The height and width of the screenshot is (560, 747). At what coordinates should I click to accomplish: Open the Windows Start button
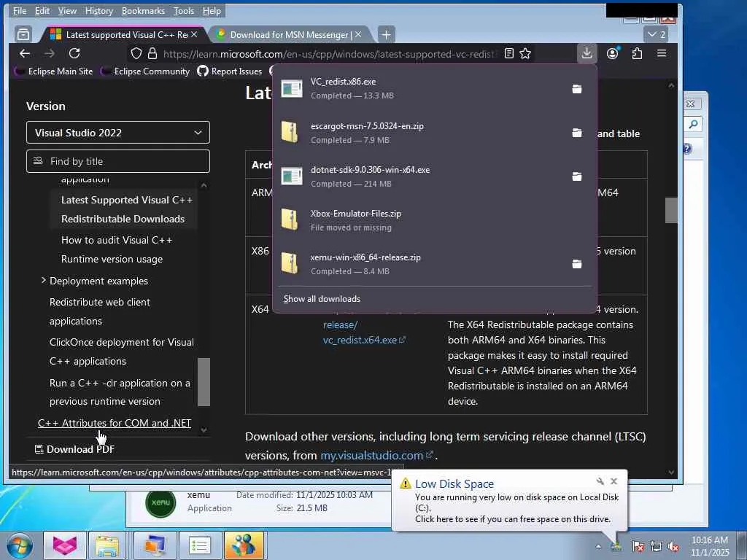(x=18, y=545)
